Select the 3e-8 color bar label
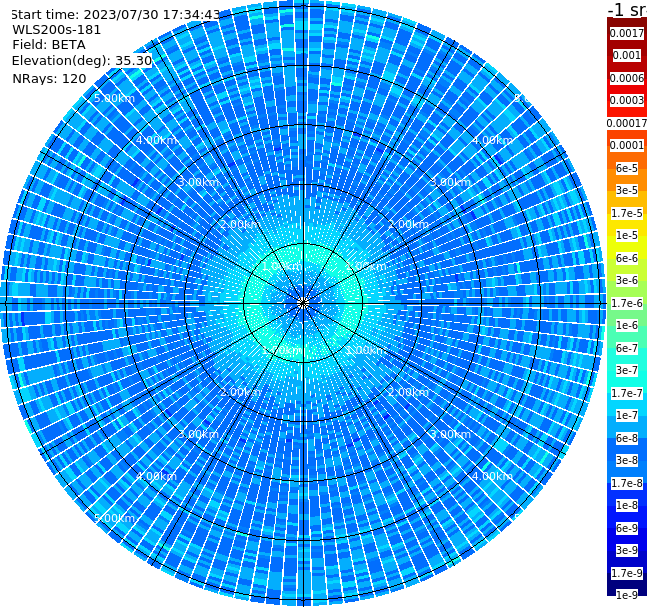The image size is (647, 607). click(x=627, y=460)
